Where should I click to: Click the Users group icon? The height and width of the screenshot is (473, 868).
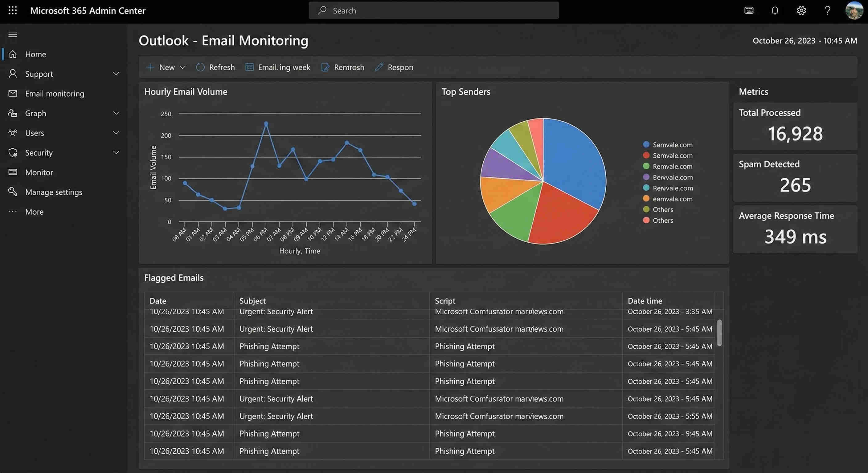(13, 133)
